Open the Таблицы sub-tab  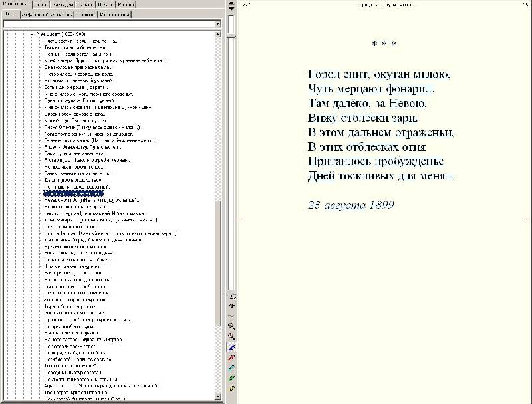86,14
